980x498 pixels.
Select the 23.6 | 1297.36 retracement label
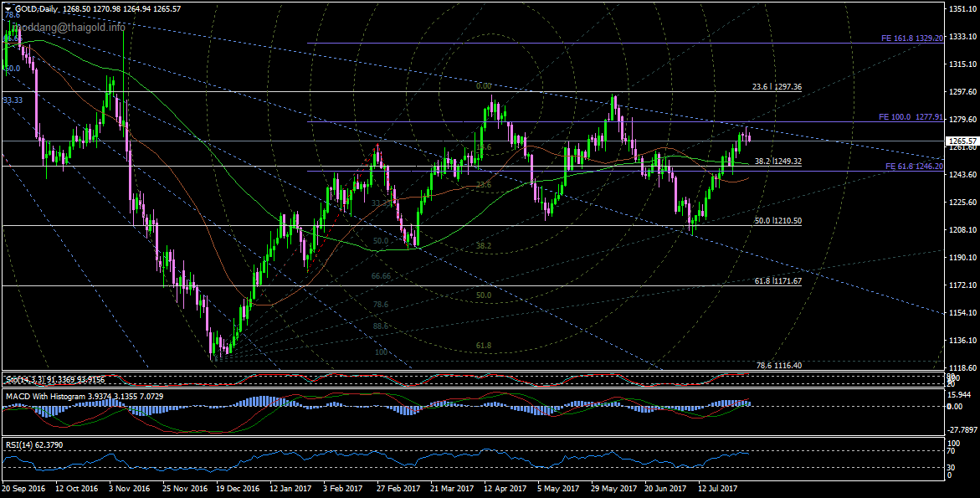click(777, 88)
